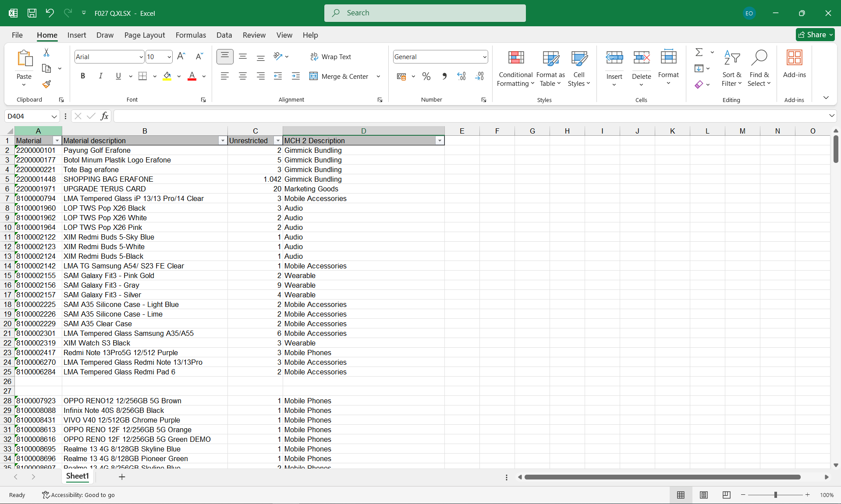The height and width of the screenshot is (504, 841).
Task: Expand the number format General dropdown
Action: click(484, 57)
